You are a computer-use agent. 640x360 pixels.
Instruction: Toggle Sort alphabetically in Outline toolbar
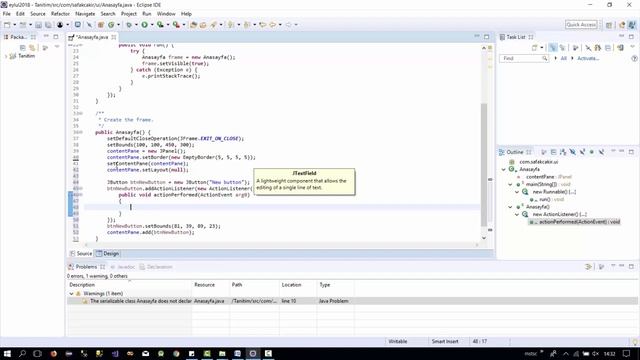point(563,152)
